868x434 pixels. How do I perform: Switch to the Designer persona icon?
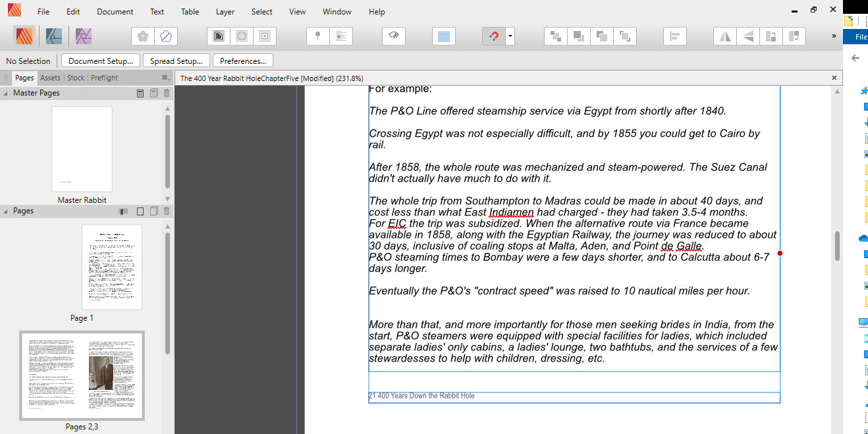click(x=54, y=36)
